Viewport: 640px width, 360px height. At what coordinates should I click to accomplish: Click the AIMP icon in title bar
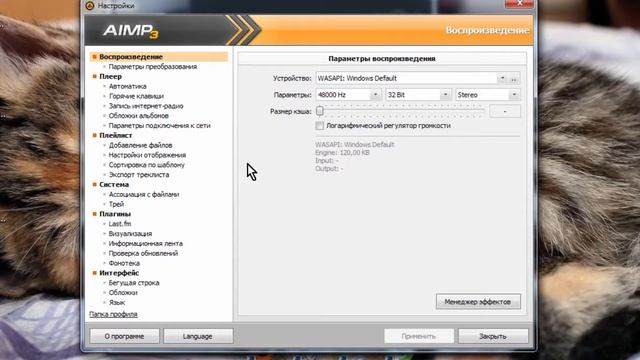(x=90, y=6)
